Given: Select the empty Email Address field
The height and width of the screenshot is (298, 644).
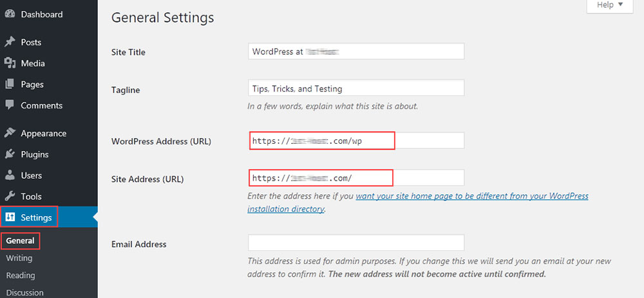Looking at the screenshot, I should point(356,243).
